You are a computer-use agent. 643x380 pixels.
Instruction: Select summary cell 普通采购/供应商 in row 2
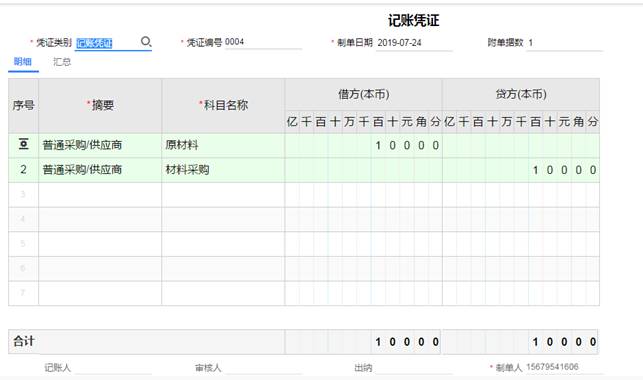(100, 170)
